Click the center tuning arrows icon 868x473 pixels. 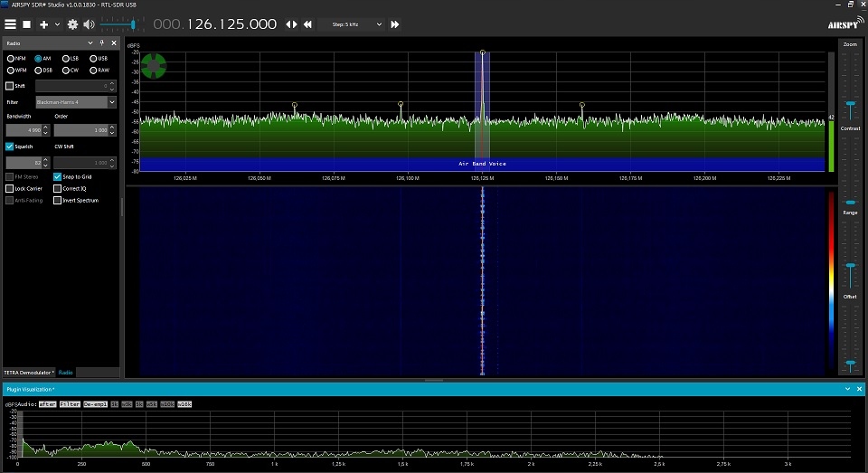[x=291, y=24]
